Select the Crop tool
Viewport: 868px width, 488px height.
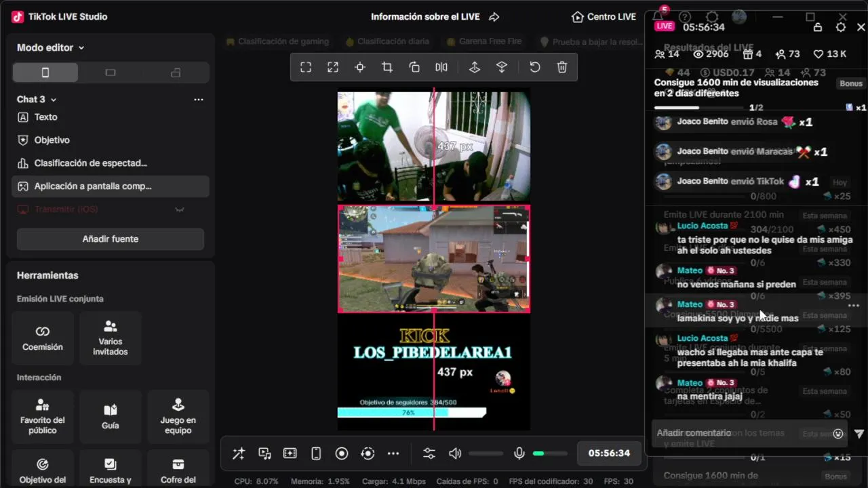387,67
